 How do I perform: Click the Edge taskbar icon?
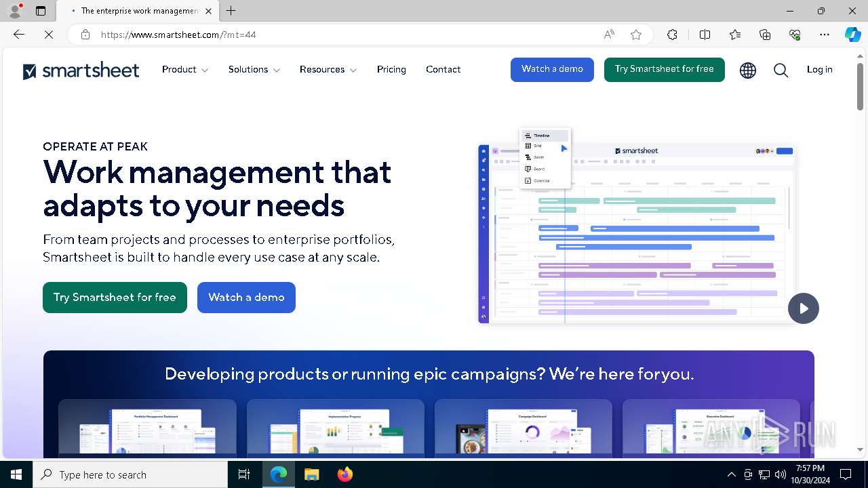[x=279, y=474]
